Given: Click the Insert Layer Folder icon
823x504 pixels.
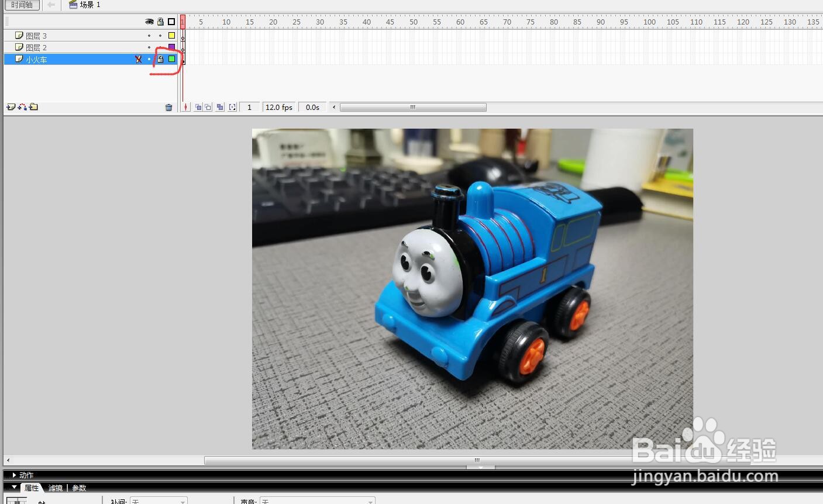Looking at the screenshot, I should [33, 107].
